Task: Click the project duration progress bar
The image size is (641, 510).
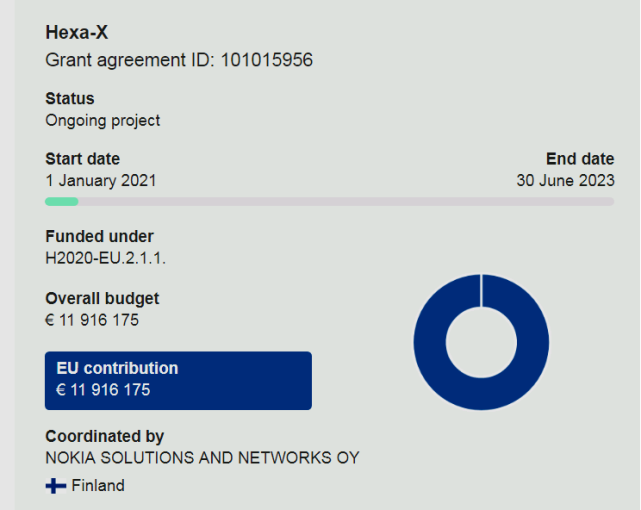Action: 330,201
